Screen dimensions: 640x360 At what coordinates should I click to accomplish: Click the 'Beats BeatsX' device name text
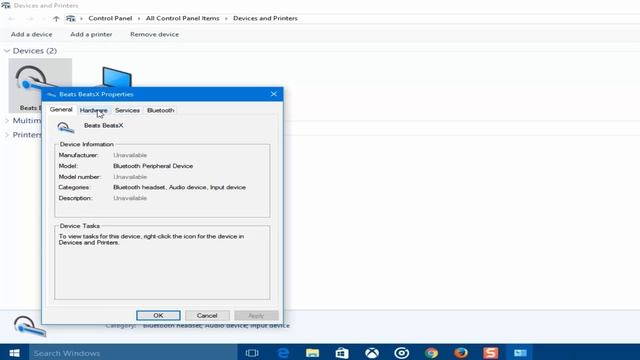(104, 125)
